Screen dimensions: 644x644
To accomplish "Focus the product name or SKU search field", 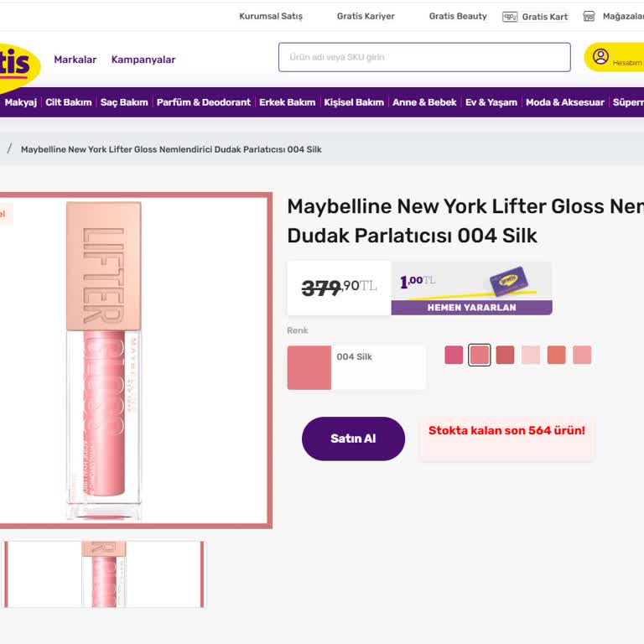I will [423, 57].
